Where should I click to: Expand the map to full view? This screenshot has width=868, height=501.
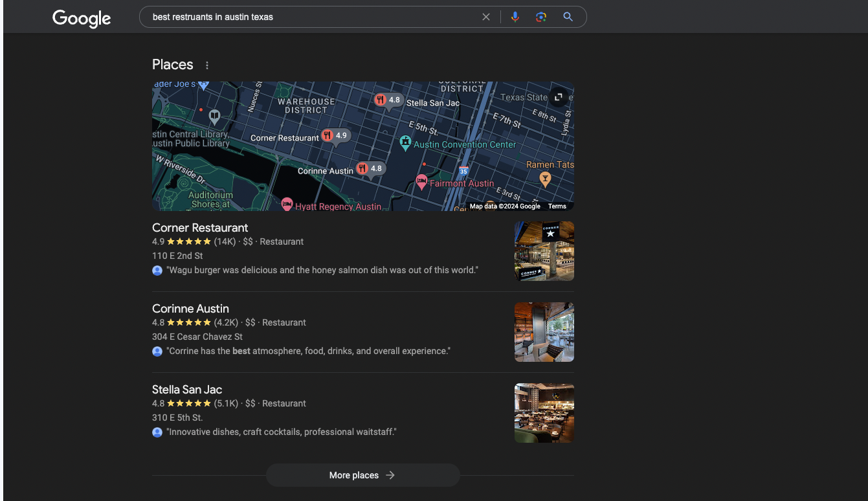pyautogui.click(x=558, y=98)
